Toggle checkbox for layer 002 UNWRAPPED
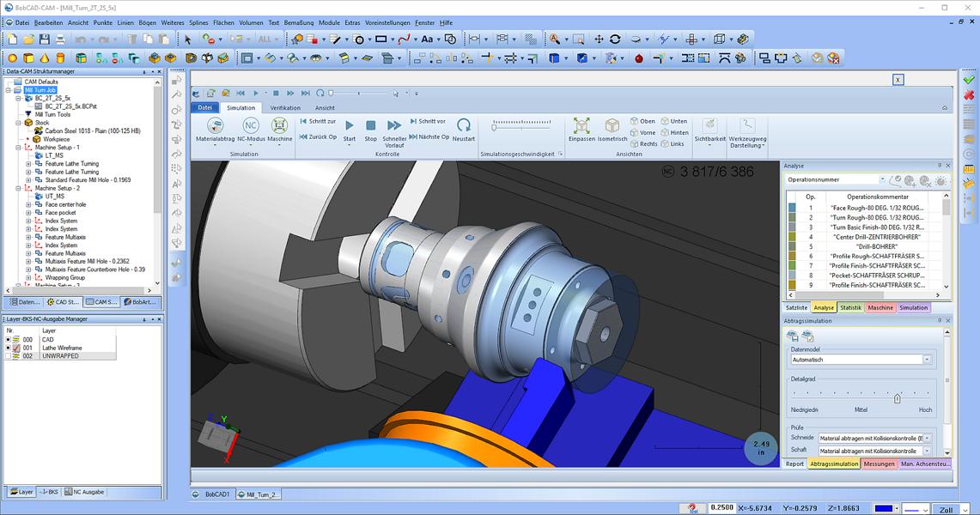The height and width of the screenshot is (515, 980). pos(8,356)
